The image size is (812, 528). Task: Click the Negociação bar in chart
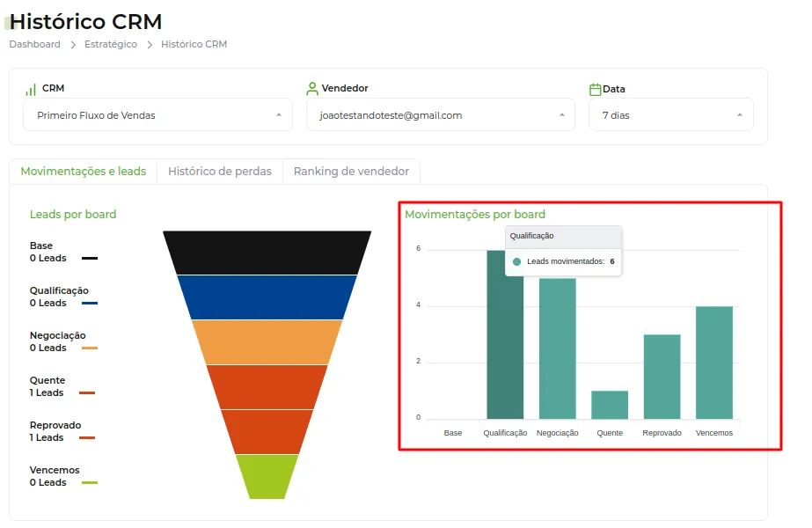coord(557,348)
